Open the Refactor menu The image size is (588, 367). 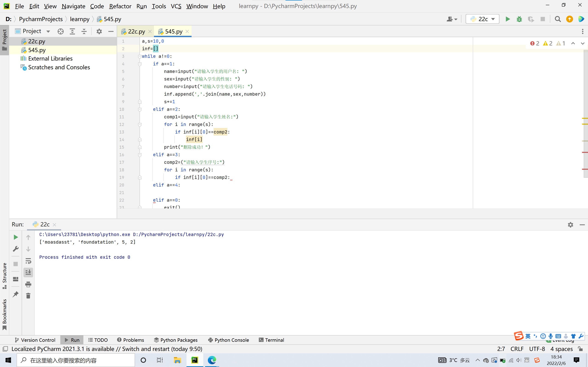(120, 6)
